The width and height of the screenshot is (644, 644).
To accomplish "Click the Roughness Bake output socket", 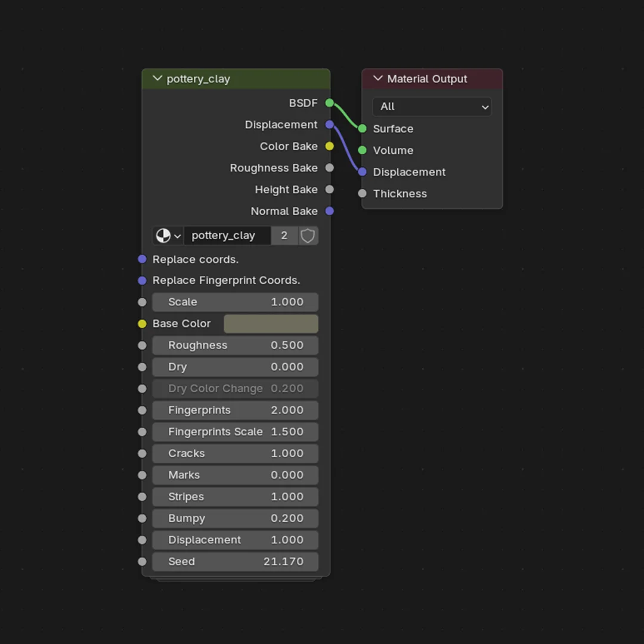I will click(329, 168).
